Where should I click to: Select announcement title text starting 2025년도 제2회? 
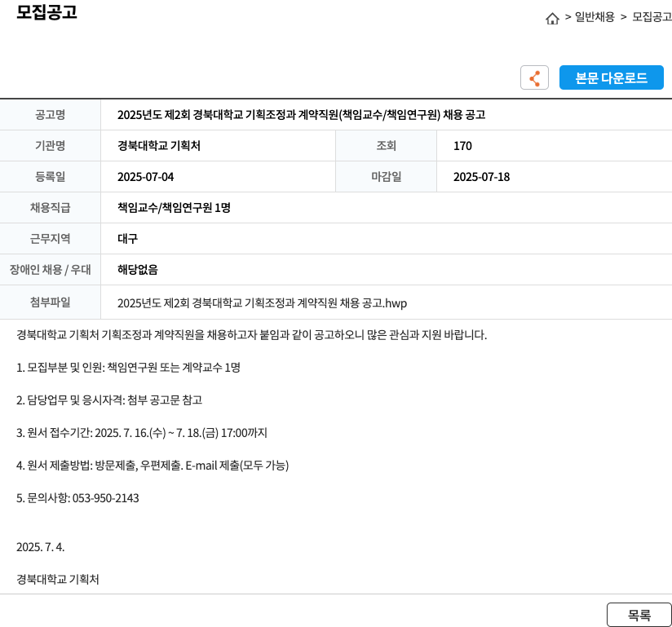click(x=301, y=115)
